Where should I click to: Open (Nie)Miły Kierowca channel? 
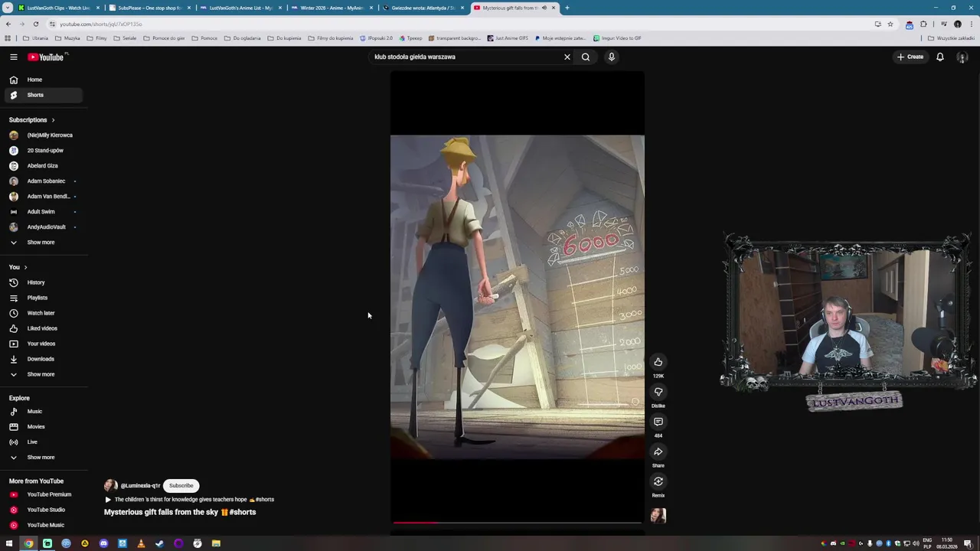tap(42, 135)
